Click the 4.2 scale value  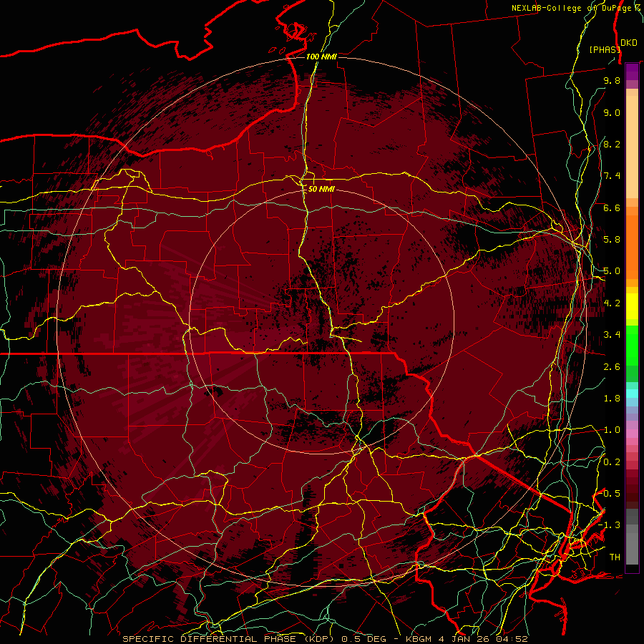612,303
